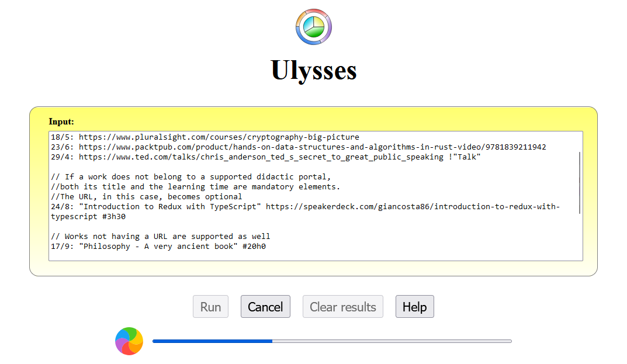The height and width of the screenshot is (364, 627).
Task: Click the Clear results button
Action: [342, 307]
